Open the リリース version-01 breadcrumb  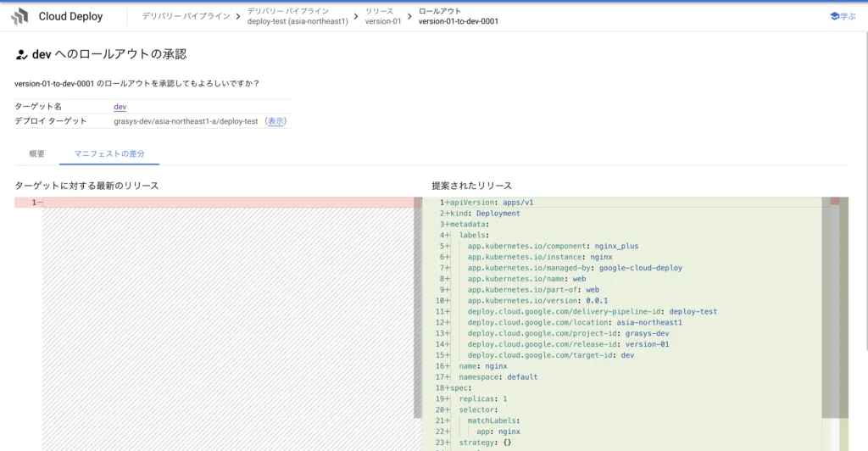point(383,16)
